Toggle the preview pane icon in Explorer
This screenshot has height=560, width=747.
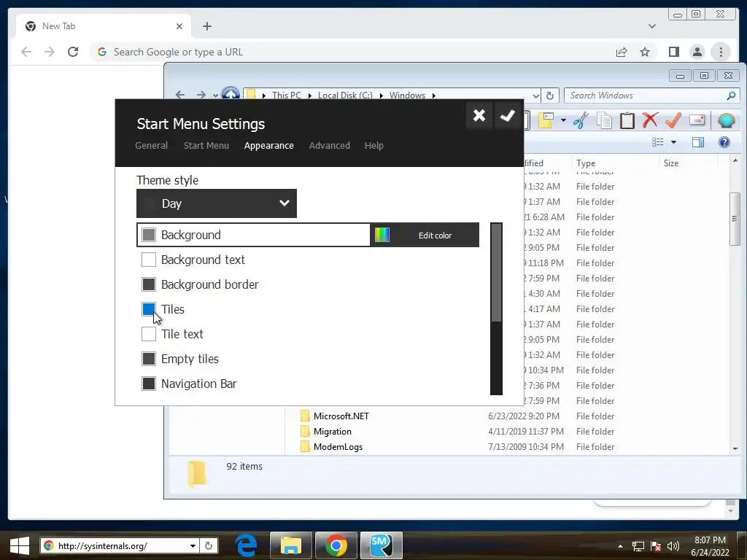698,142
